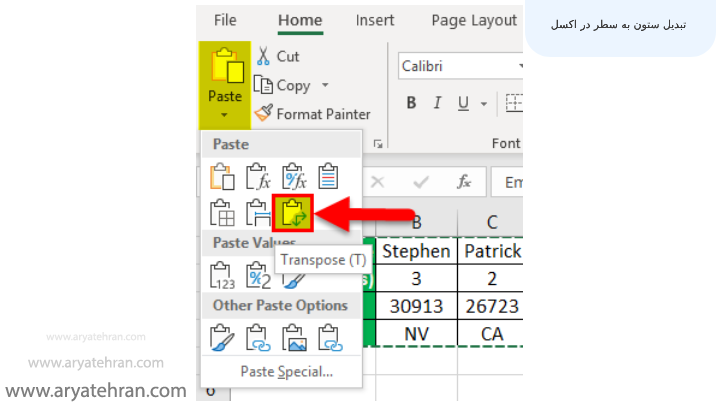The width and height of the screenshot is (720, 406).
Task: Choose Paste Values icon (123)
Action: point(221,273)
